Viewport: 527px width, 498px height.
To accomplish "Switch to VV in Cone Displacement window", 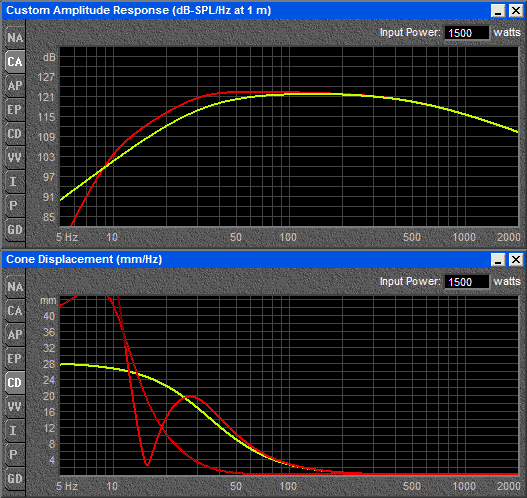I will (x=15, y=406).
